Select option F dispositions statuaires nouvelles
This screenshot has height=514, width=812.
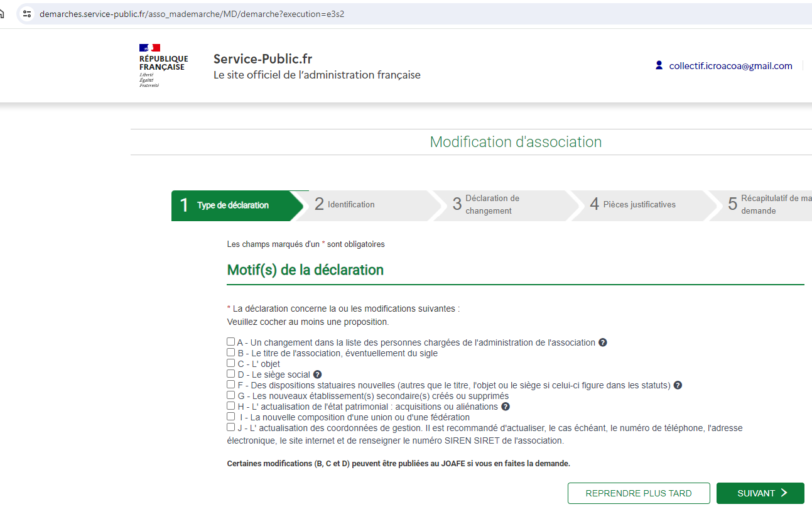[231, 385]
